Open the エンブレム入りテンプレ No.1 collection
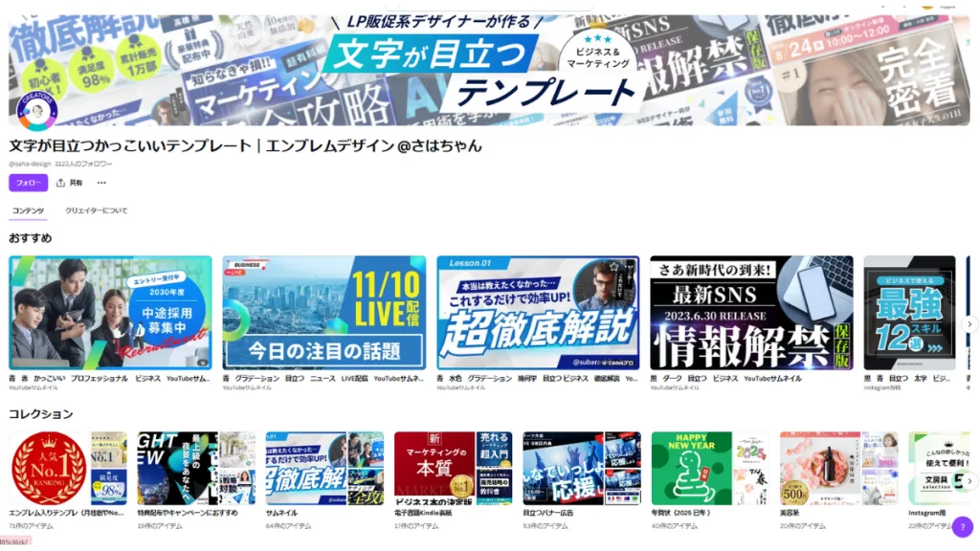The image size is (980, 551). click(68, 468)
